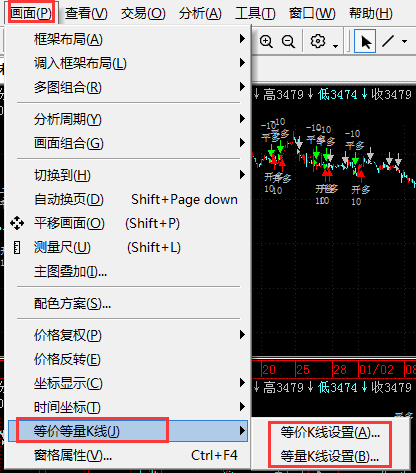Click the 测量尺 ruler icon
This screenshot has height=473, width=416.
coord(17,248)
